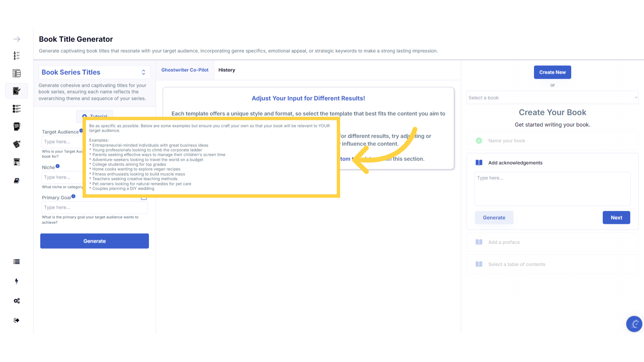Image resolution: width=644 pixels, height=362 pixels.
Task: Click the green check on Name your book
Action: click(x=479, y=141)
